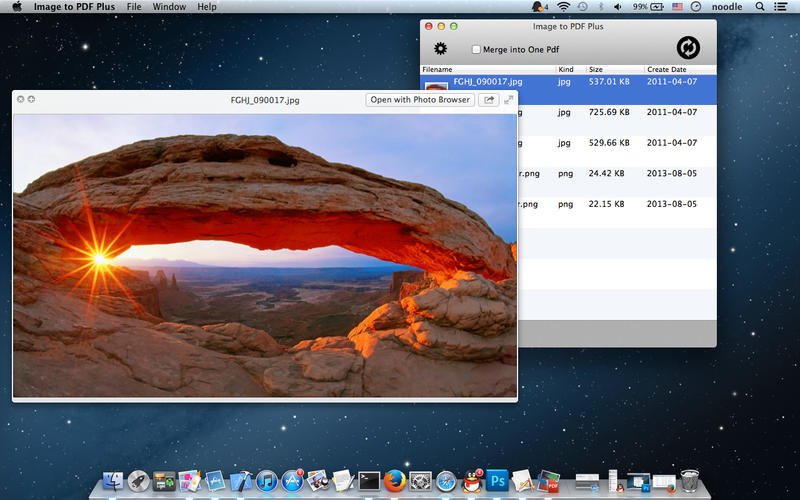Image resolution: width=800 pixels, height=500 pixels.
Task: Open settings via the gear icon
Action: (x=440, y=48)
